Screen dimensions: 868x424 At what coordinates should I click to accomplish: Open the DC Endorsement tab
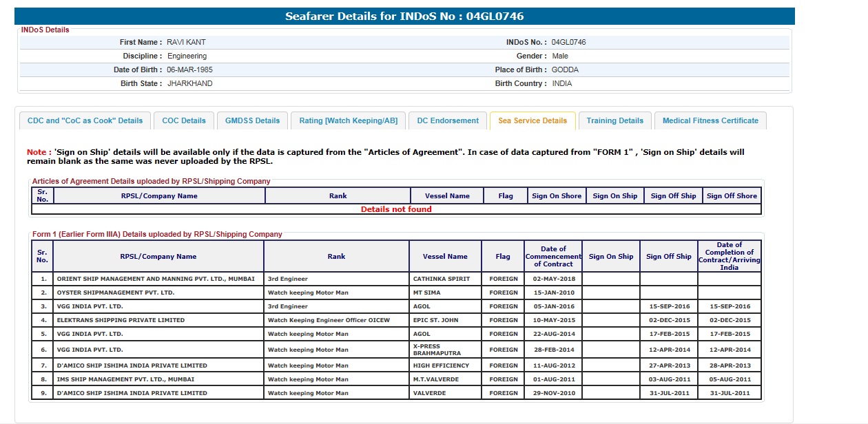[x=448, y=120]
